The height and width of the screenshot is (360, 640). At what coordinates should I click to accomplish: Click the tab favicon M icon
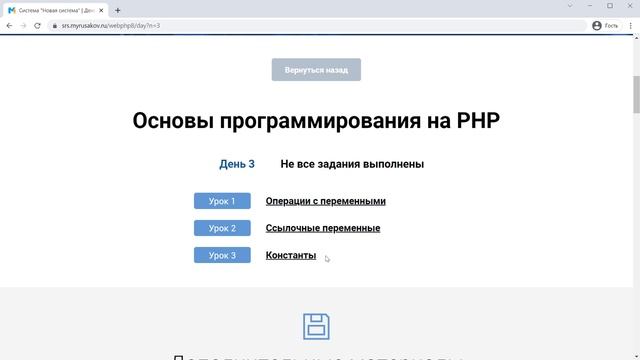click(12, 11)
